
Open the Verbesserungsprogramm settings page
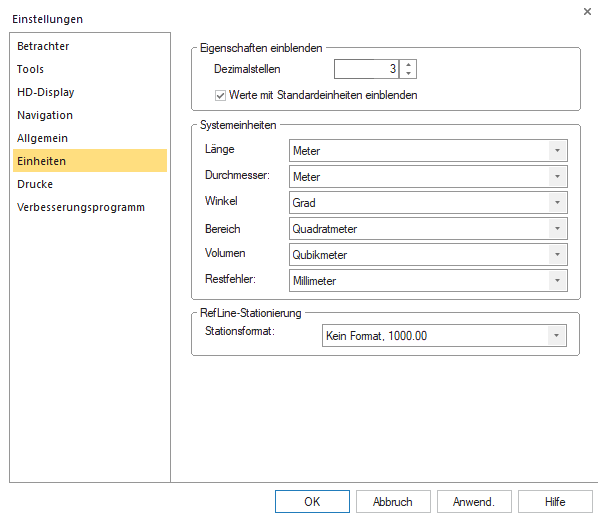tap(81, 207)
